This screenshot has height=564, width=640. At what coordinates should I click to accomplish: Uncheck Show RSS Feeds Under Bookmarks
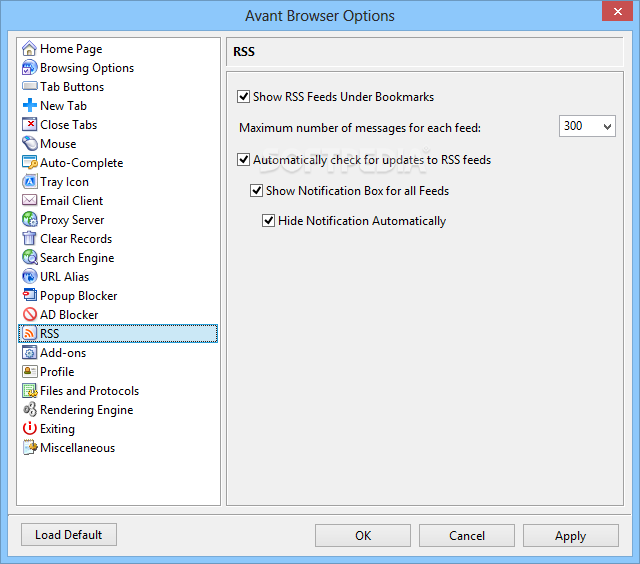[244, 97]
